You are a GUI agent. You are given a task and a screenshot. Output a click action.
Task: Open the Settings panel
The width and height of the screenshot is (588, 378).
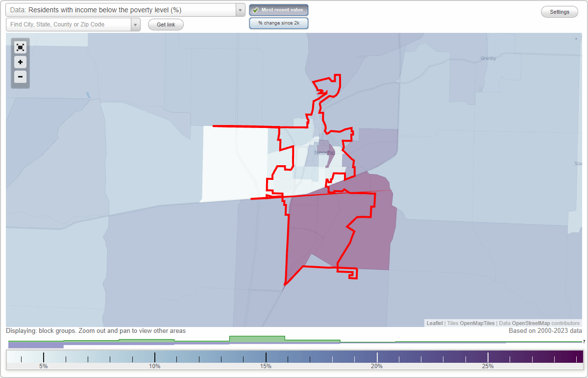[x=559, y=11]
